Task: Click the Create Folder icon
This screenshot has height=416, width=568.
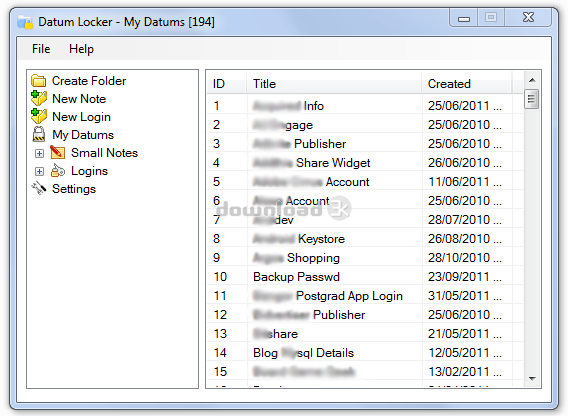Action: click(38, 81)
